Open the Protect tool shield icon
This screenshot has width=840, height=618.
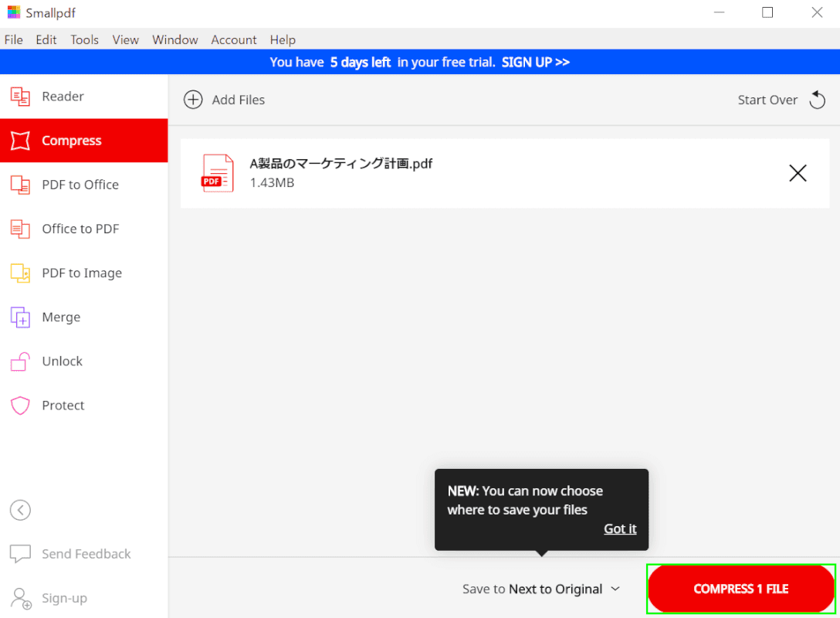[20, 406]
